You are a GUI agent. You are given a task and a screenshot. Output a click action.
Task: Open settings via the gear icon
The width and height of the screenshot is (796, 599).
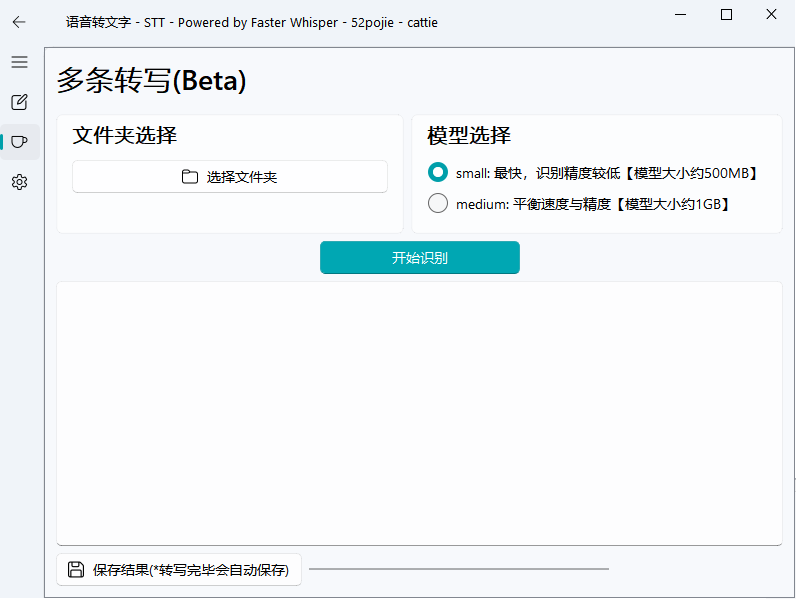tap(19, 182)
